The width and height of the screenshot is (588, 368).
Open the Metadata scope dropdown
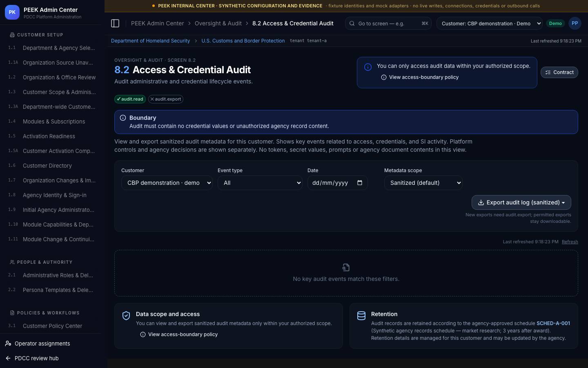tap(423, 183)
